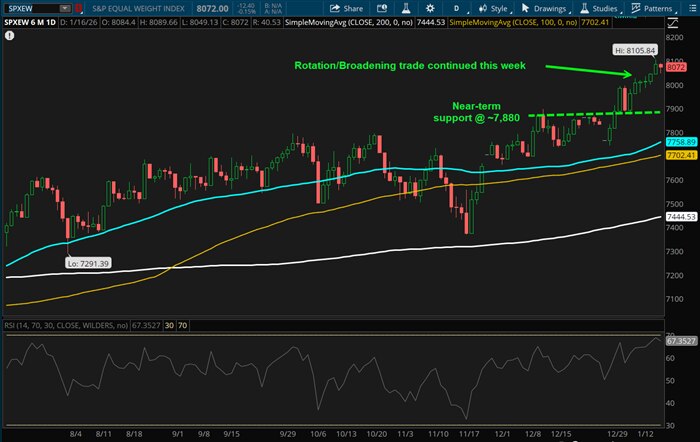700x442 pixels.
Task: Click the "L: 8049.13" low value
Action: tap(200, 22)
